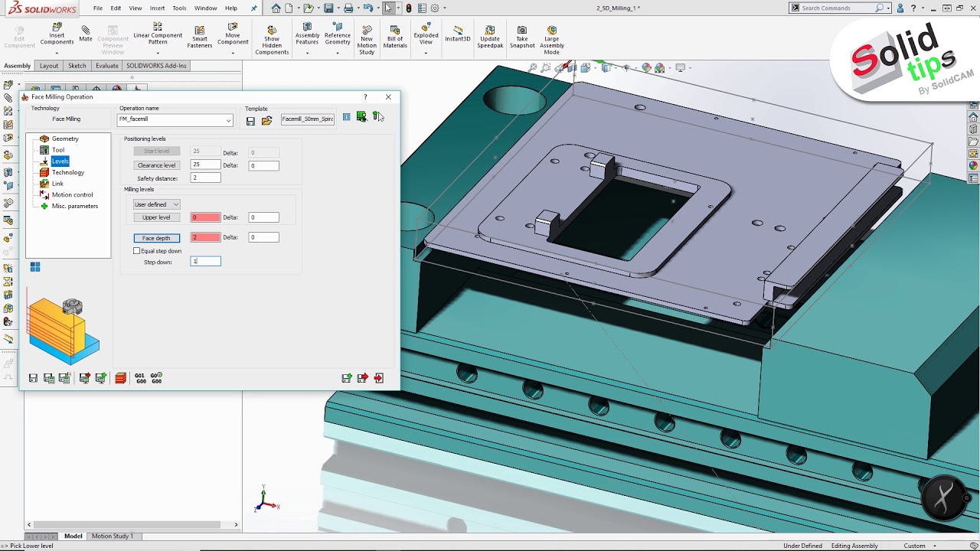Select Geometry in the operation tree

(x=65, y=139)
